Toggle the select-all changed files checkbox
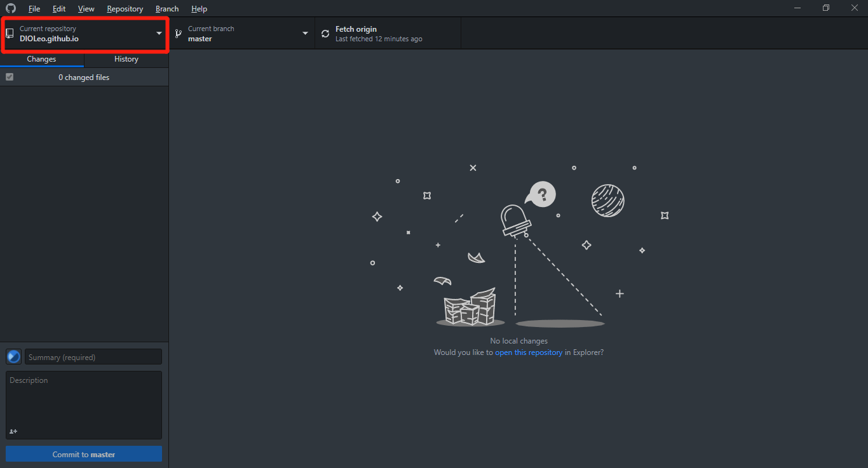This screenshot has width=868, height=468. pyautogui.click(x=10, y=77)
